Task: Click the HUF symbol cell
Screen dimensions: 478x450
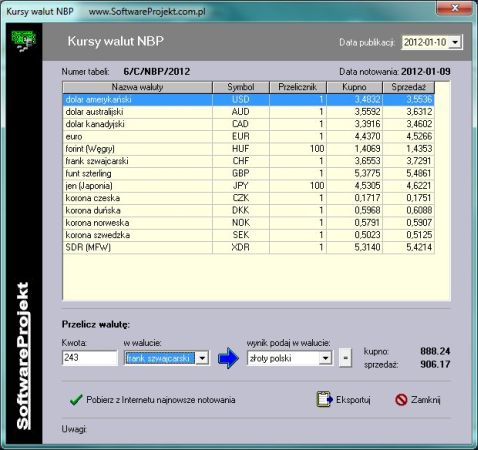Action: coord(241,149)
